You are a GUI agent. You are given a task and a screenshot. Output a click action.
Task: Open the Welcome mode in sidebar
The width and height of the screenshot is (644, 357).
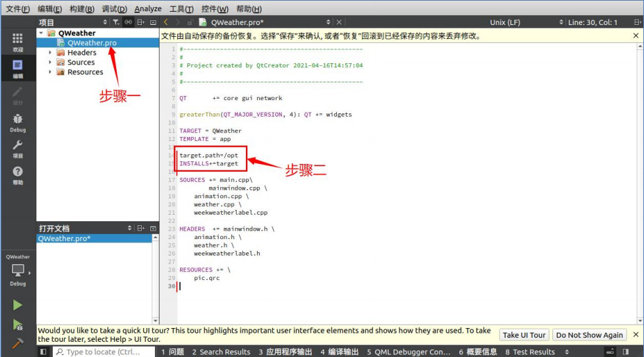18,42
